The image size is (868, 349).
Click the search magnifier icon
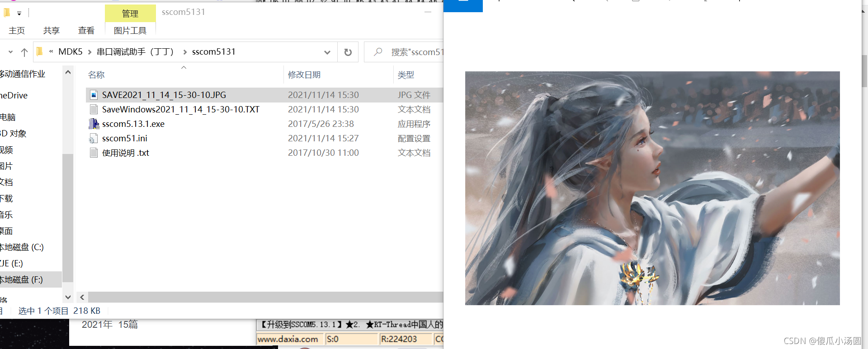[x=378, y=52]
